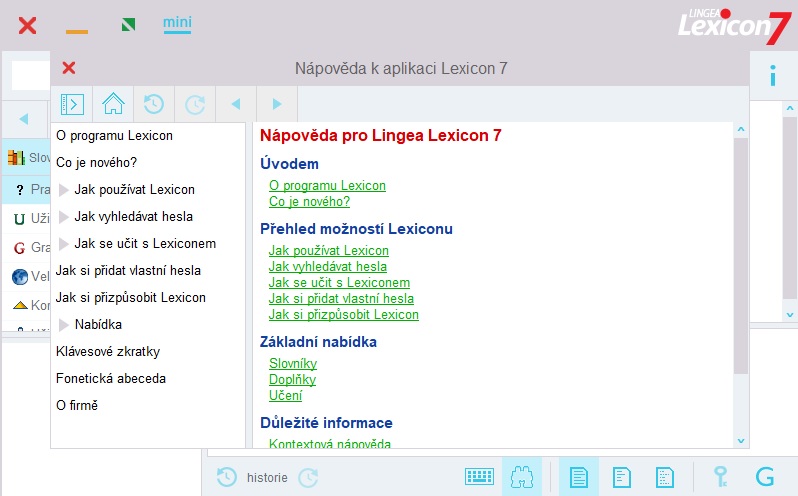This screenshot has height=496, width=798.
Task: Click the help content vertical scrollbar thumb
Action: [741, 256]
